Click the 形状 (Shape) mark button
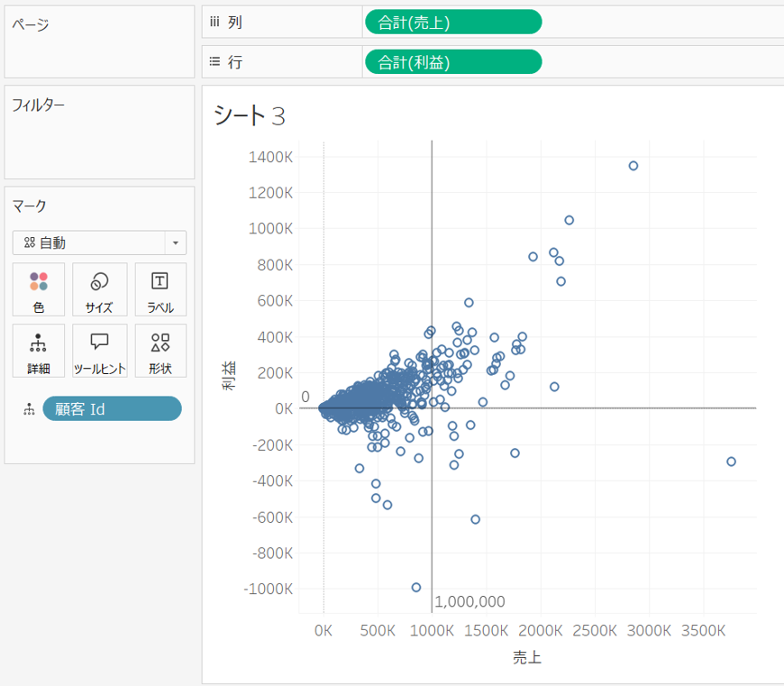 (160, 351)
